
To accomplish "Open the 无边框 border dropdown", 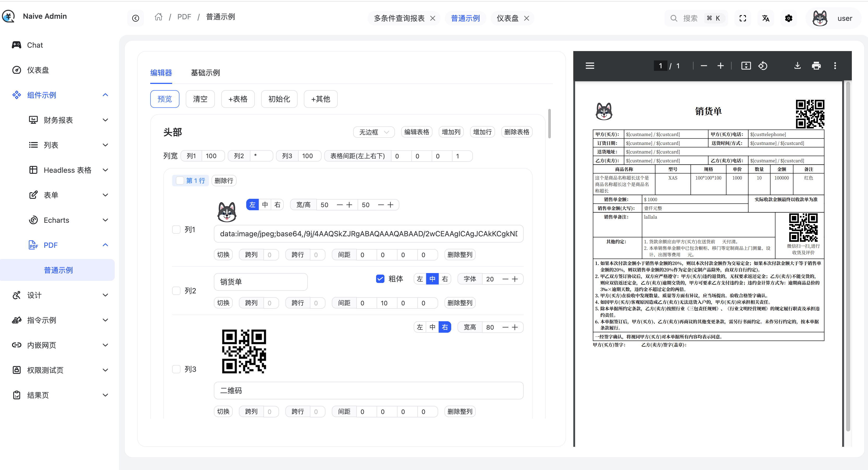I will pyautogui.click(x=374, y=132).
